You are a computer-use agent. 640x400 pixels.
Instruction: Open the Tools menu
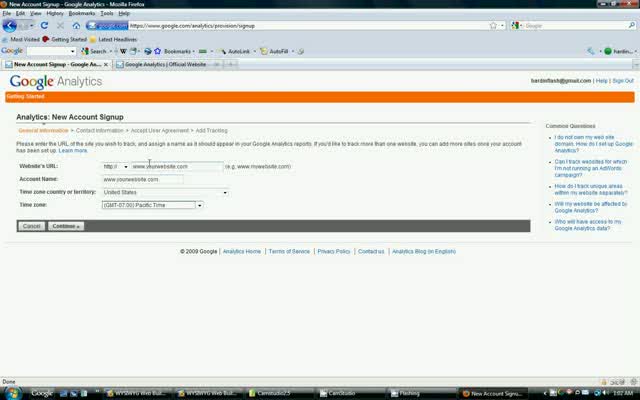[x=107, y=13]
